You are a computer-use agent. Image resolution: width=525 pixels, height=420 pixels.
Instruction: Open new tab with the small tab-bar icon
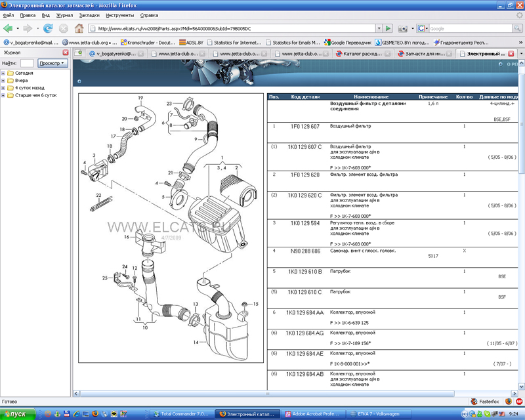78,53
